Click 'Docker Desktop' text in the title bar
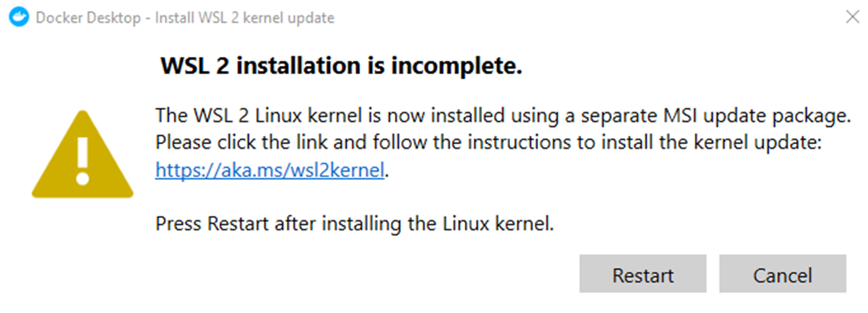Viewport: 868px width, 313px height. 88,18
